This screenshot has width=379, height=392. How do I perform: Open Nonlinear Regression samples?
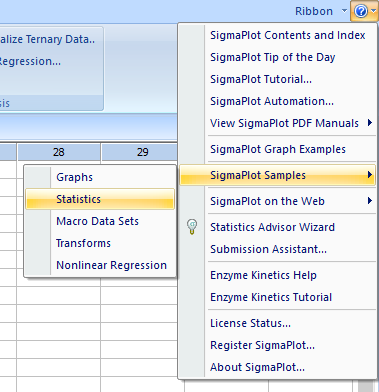tap(100, 265)
